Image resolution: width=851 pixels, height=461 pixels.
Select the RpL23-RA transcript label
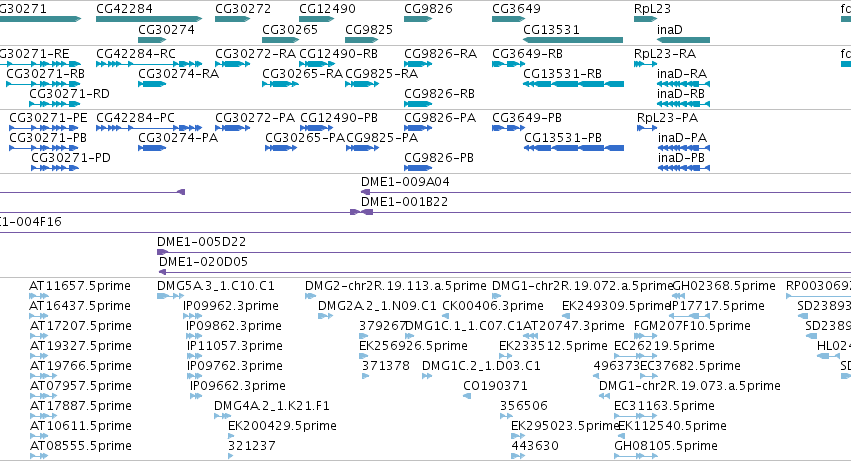pyautogui.click(x=665, y=54)
